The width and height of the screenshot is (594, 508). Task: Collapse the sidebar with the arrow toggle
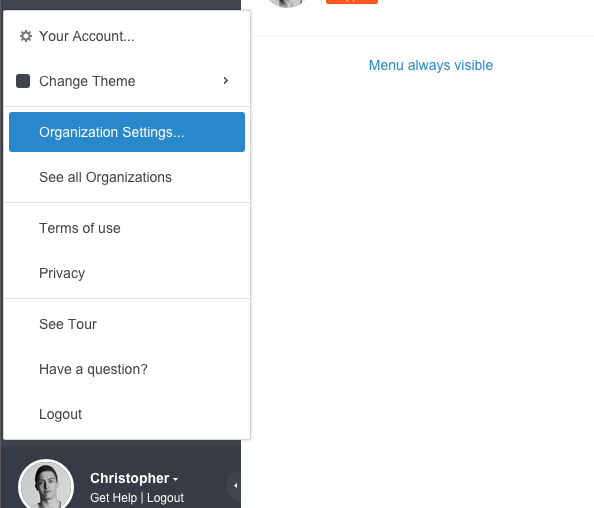click(235, 485)
